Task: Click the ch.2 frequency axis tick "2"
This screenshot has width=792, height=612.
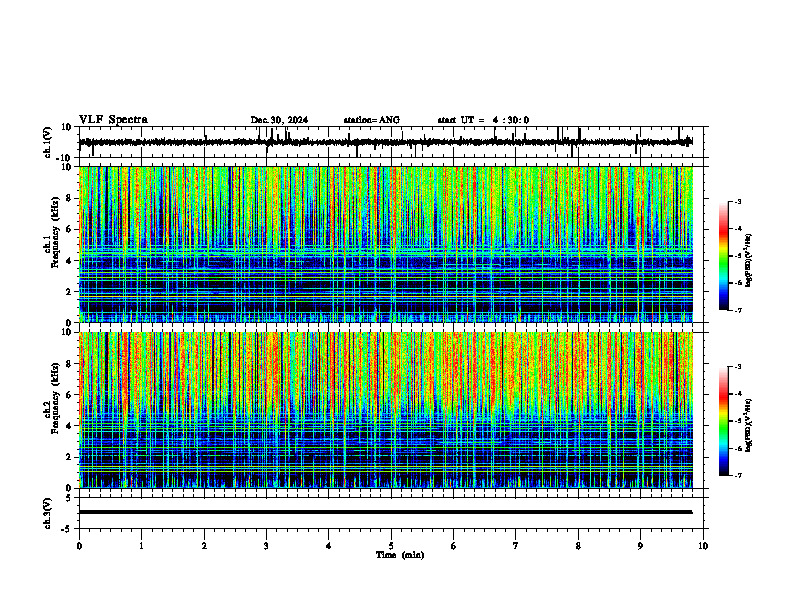Action: point(69,457)
